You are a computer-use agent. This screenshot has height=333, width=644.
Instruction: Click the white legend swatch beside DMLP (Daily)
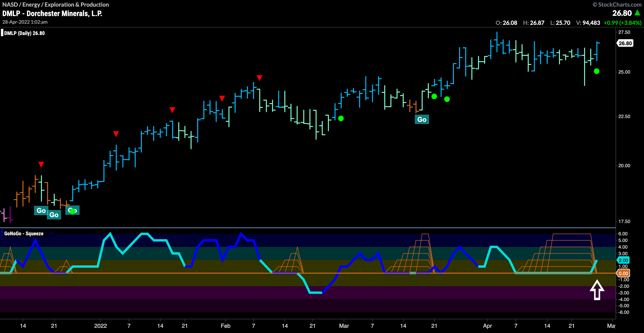coord(2,33)
